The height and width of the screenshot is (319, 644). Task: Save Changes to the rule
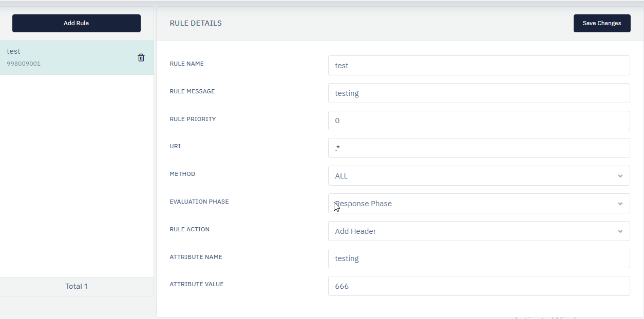pos(602,23)
